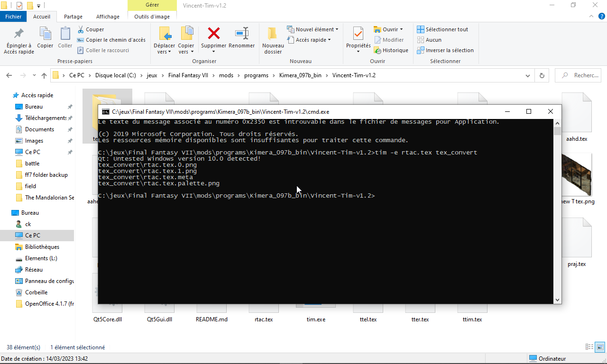
Task: Click Disque local (C:) breadcrumb
Action: (x=116, y=75)
